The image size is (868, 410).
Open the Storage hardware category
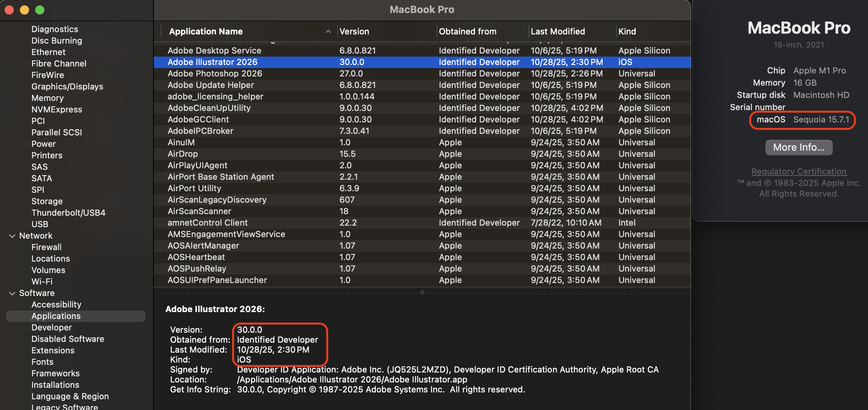(47, 201)
